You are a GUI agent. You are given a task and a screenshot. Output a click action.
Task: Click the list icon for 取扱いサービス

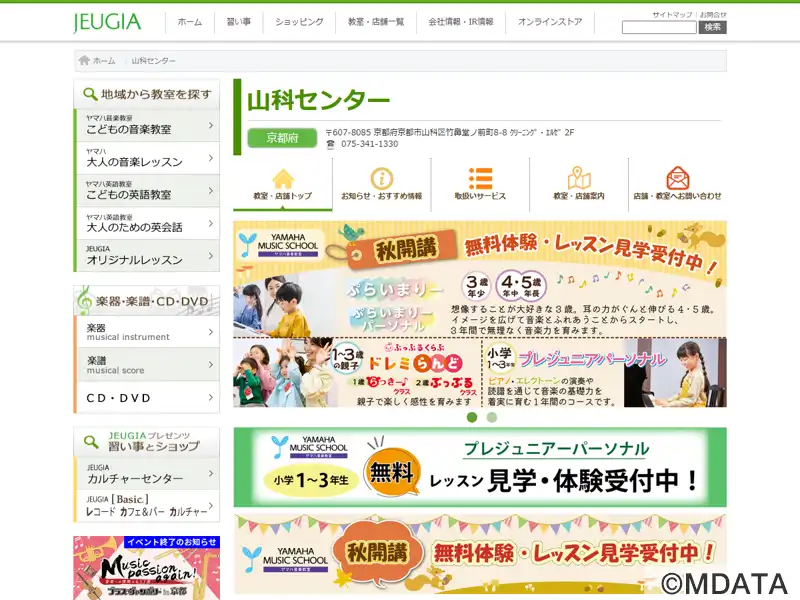tap(480, 179)
